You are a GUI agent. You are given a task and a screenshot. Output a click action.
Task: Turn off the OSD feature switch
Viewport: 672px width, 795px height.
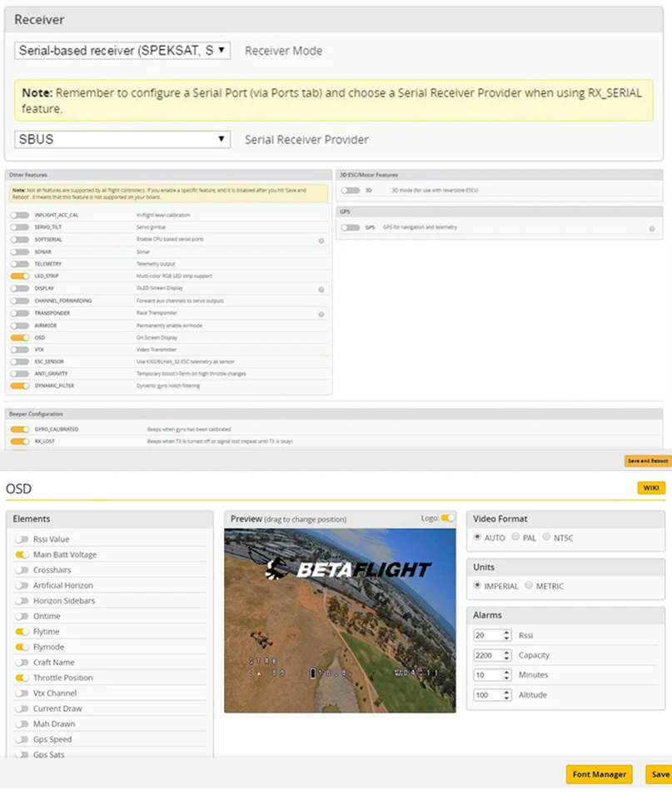tap(20, 338)
